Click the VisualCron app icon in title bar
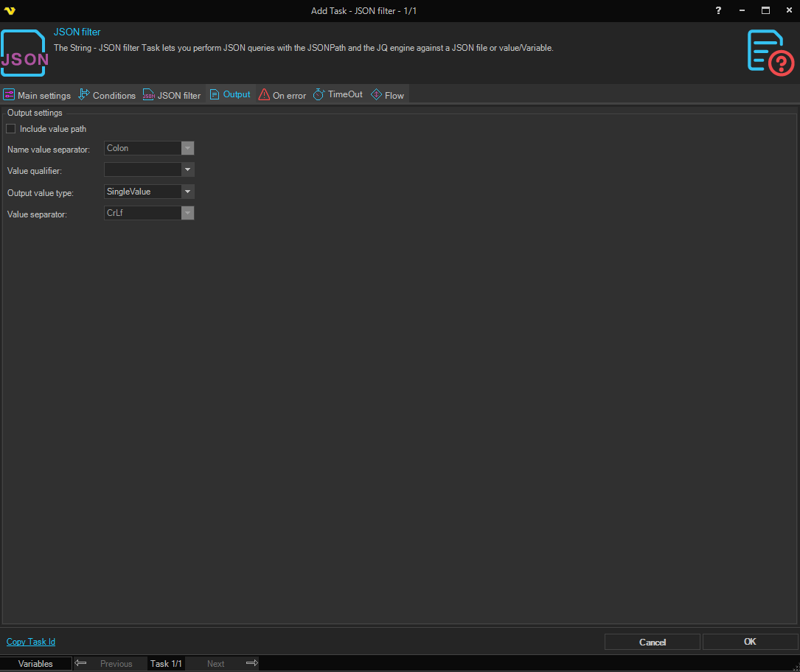Screen dimensions: 800x672 click(10, 10)
